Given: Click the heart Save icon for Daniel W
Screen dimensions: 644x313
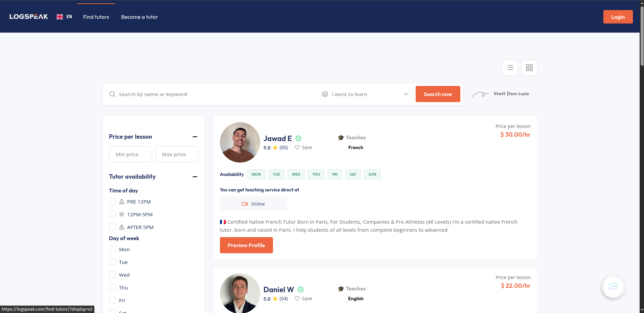Looking at the screenshot, I should pos(297,299).
